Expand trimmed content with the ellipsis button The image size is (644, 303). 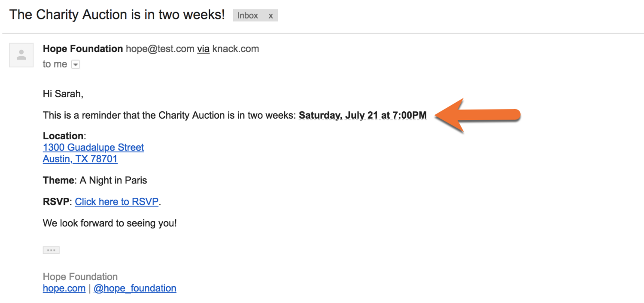[x=51, y=250]
